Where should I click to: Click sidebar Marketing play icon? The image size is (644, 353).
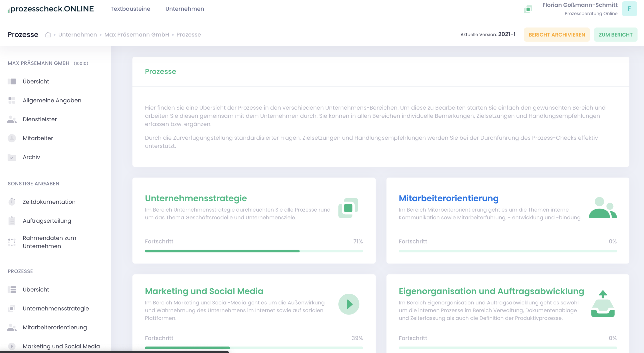[x=12, y=346]
